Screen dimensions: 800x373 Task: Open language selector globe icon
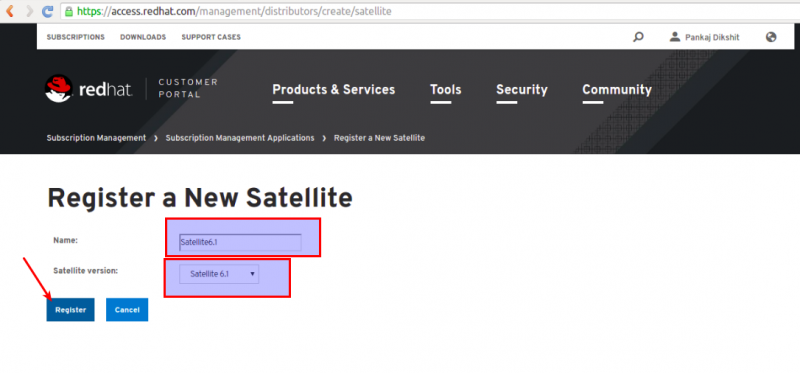click(771, 37)
